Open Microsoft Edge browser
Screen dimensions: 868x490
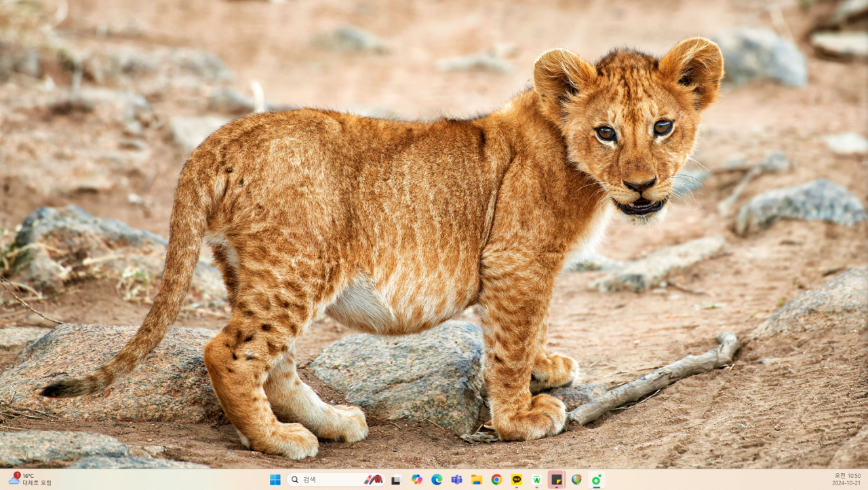tap(437, 480)
